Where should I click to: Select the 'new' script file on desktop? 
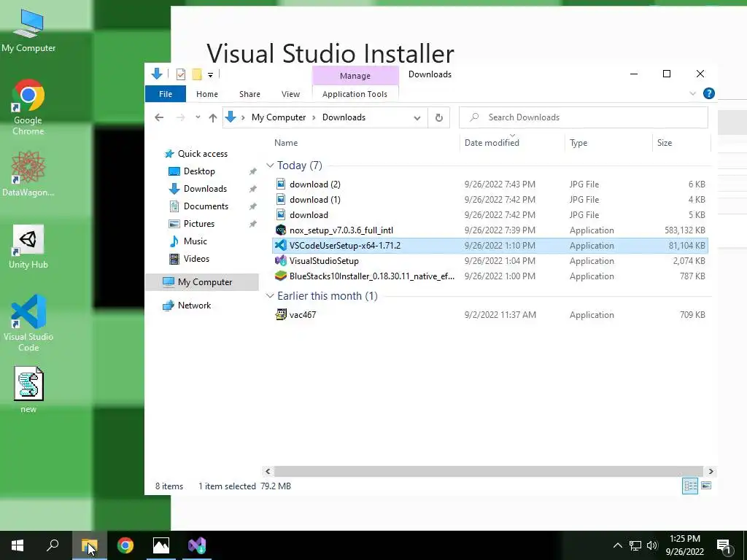tap(28, 389)
